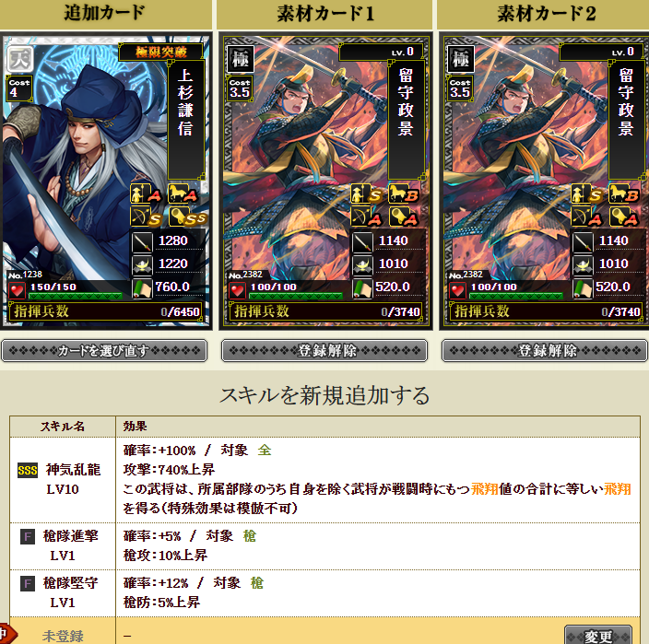Click the cannon SS aptitude icon on Kenshin card
This screenshot has width=649, height=644.
[x=187, y=217]
